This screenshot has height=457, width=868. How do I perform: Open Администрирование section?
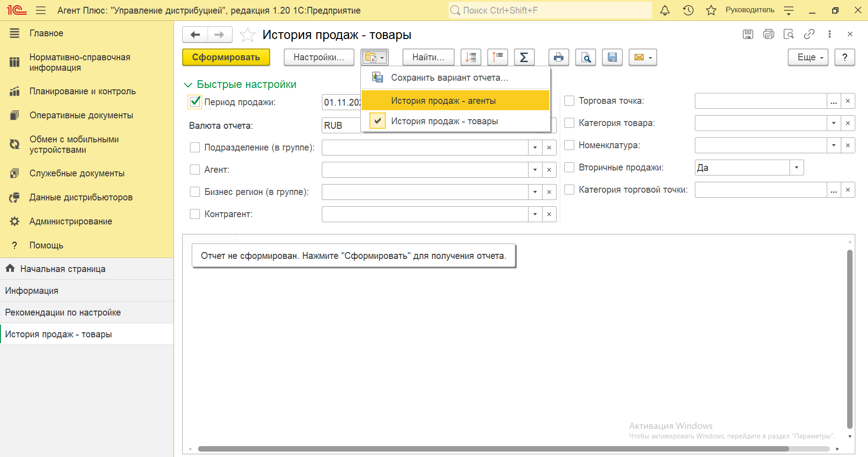(71, 221)
